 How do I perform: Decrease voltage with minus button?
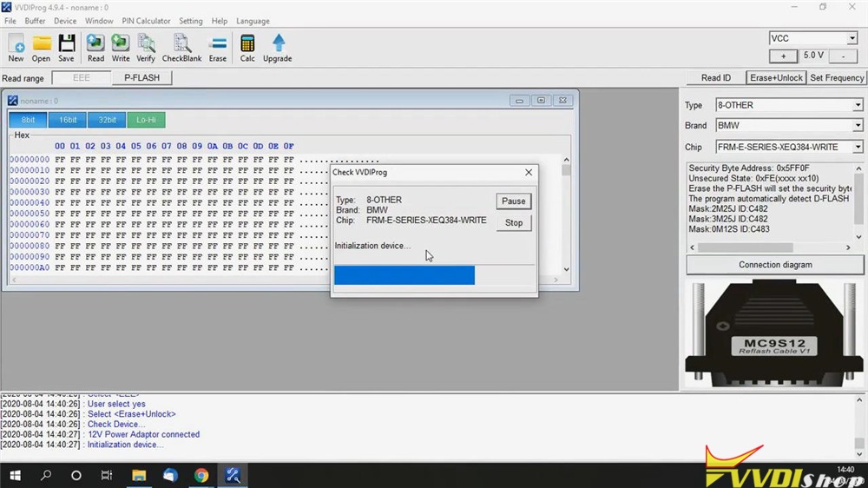click(843, 56)
